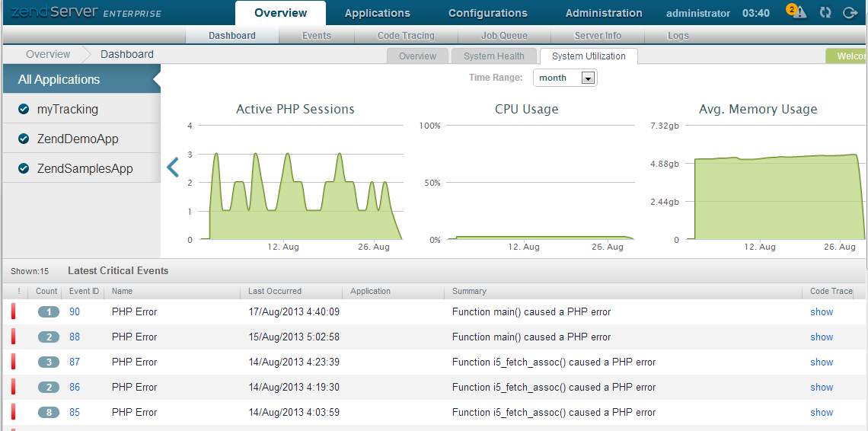This screenshot has width=868, height=431.
Task: Click the Last Occurred column header
Action: (275, 291)
